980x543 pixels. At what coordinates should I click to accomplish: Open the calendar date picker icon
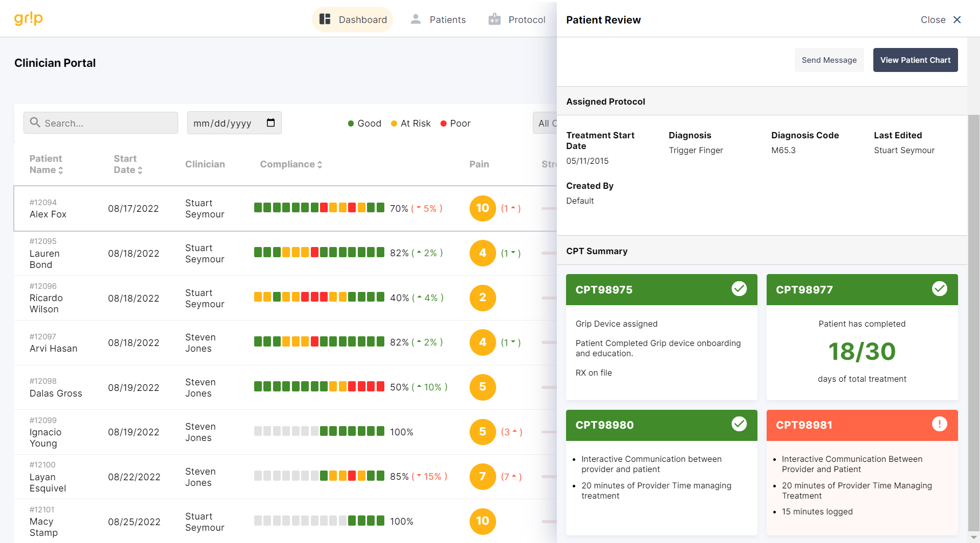point(271,123)
